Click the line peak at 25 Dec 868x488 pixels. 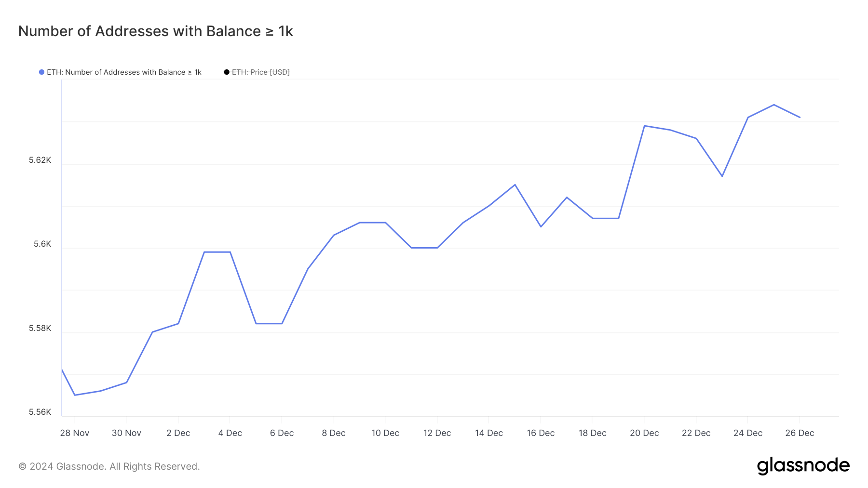(x=773, y=105)
